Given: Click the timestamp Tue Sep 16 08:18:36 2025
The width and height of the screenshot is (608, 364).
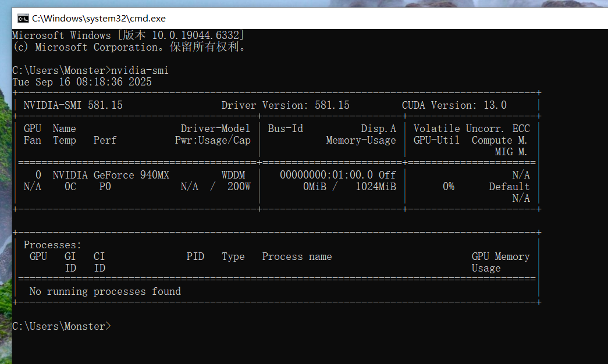Looking at the screenshot, I should coord(82,82).
